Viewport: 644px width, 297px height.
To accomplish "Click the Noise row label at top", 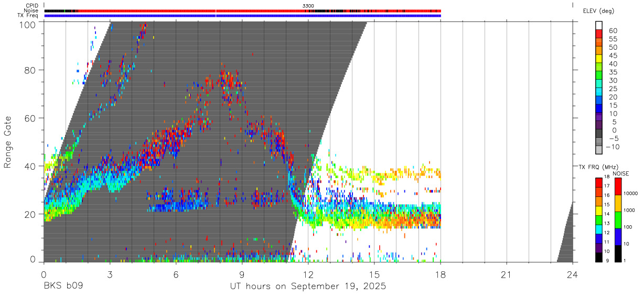I will (31, 10).
